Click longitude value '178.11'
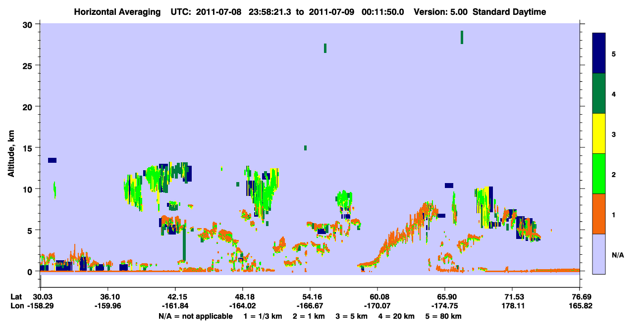Screen dimensions: 644x330 [x=512, y=306]
